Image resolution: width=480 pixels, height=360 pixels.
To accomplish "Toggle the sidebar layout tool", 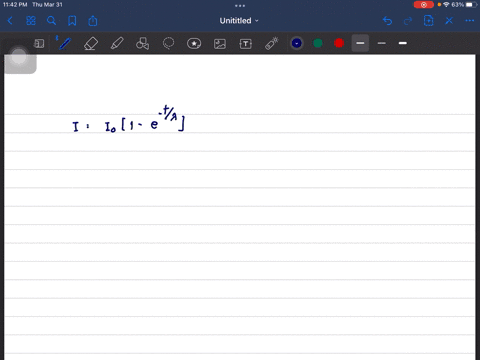I will point(39,43).
